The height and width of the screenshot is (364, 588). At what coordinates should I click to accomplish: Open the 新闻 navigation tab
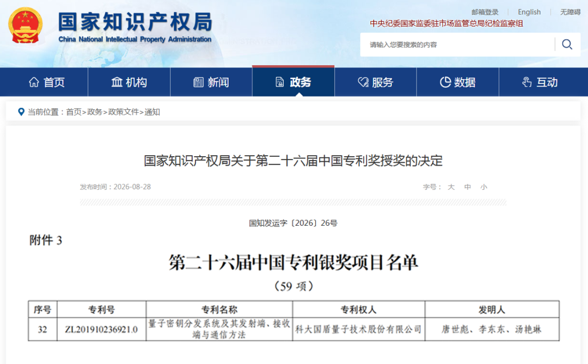click(211, 82)
